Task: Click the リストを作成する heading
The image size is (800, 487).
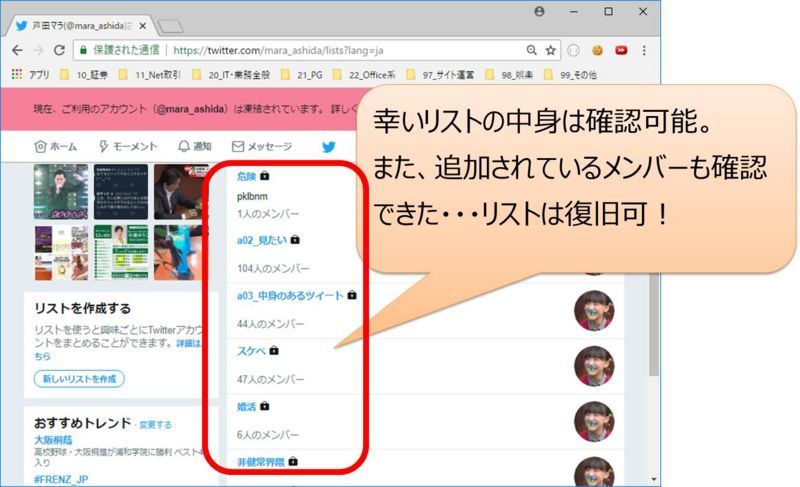Action: pyautogui.click(x=82, y=309)
